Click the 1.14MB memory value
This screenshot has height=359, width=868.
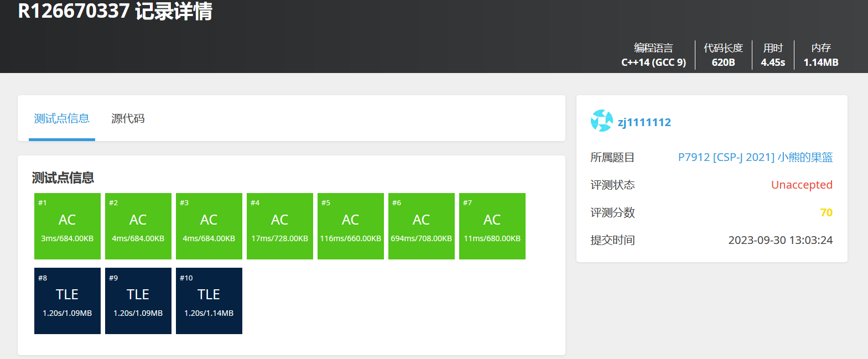coord(821,63)
